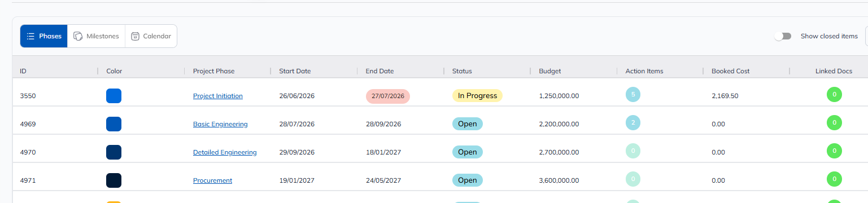Sort by Project Phase column header
Image resolution: width=868 pixels, height=203 pixels.
tap(213, 71)
